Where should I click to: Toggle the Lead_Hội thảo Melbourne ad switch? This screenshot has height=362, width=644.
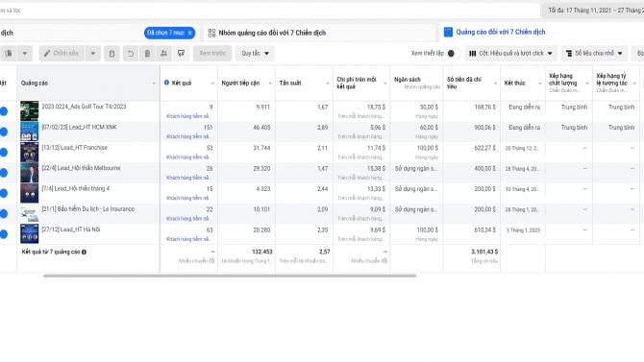pyautogui.click(x=4, y=173)
